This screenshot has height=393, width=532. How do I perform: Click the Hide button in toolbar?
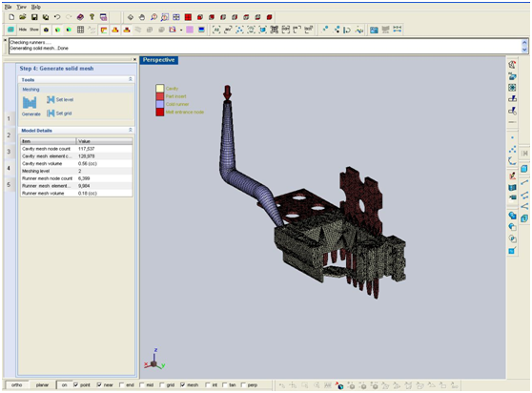click(23, 30)
